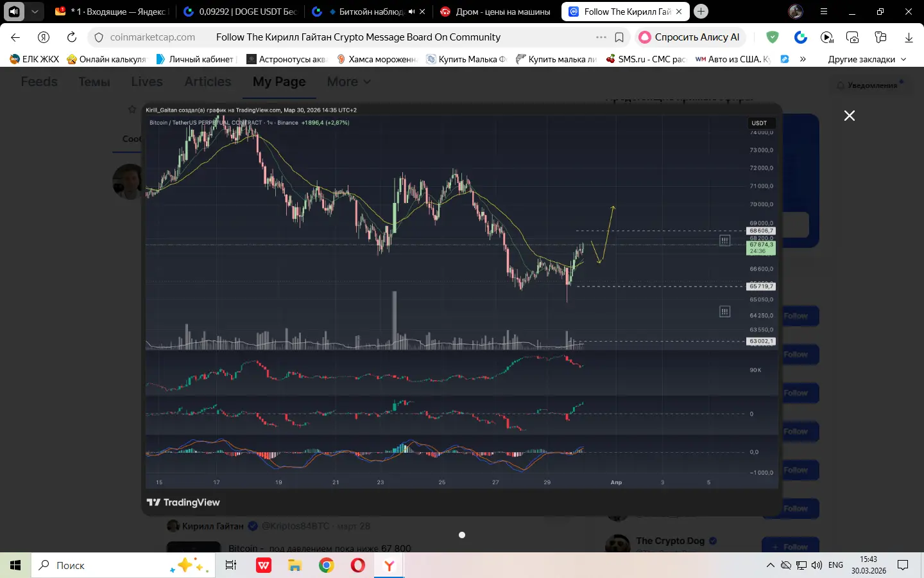Close the enlarged chart image overlay
924x578 pixels.
(x=850, y=116)
